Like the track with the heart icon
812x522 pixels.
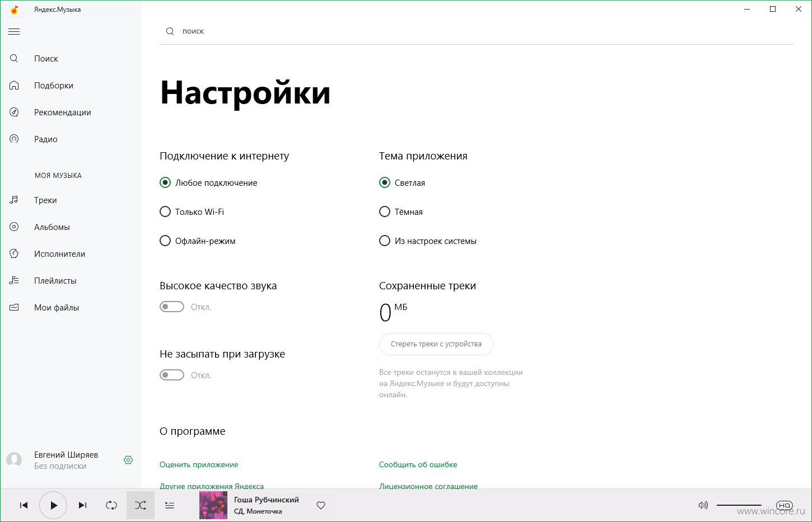[321, 505]
